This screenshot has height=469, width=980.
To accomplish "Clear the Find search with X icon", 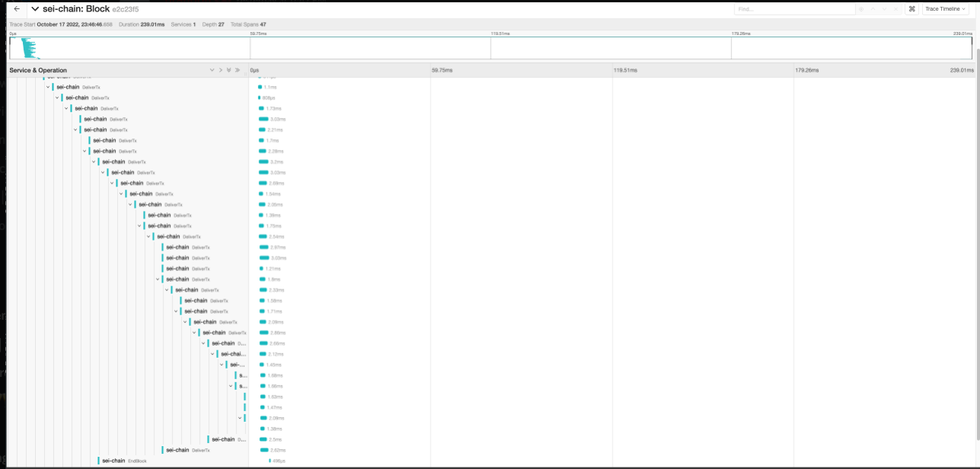I will coord(896,9).
